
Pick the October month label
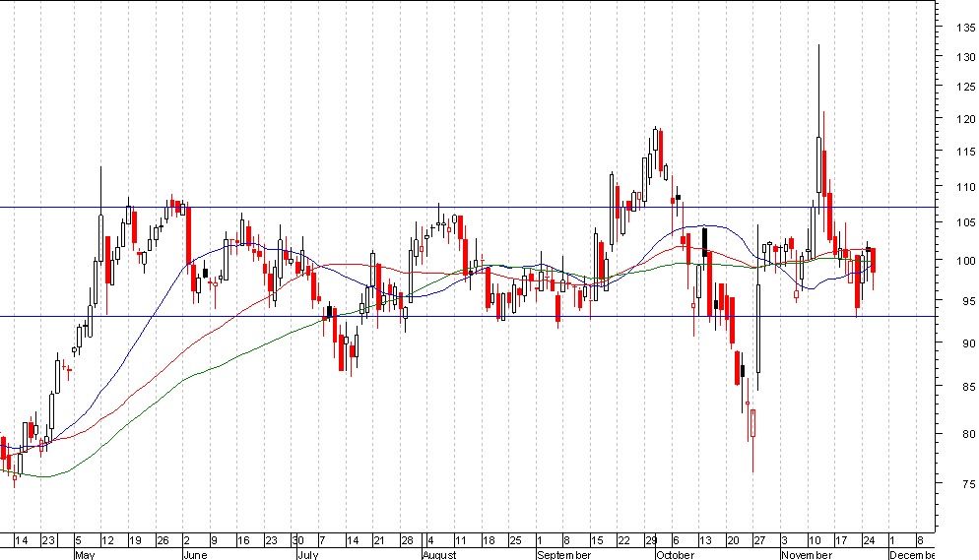click(675, 554)
